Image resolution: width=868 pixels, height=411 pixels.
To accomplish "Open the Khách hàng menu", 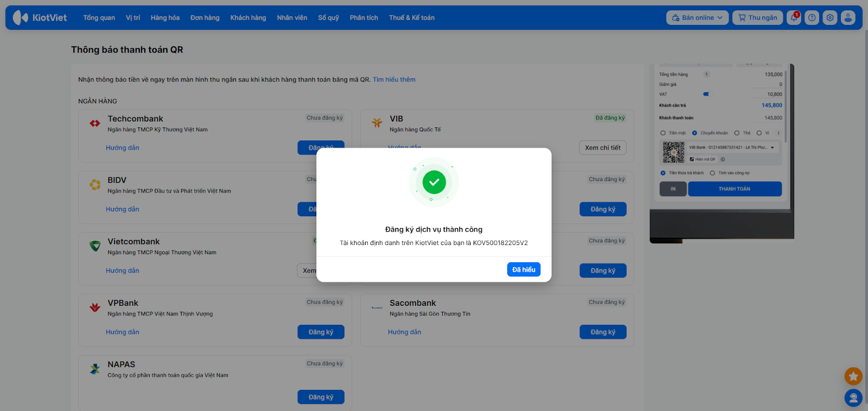I will (x=248, y=17).
